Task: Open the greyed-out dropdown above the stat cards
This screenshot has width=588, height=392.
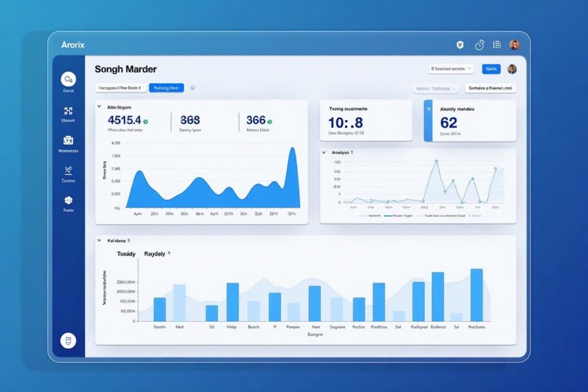Action: [435, 88]
